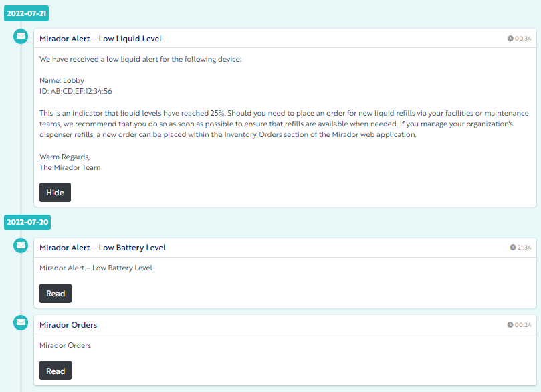Click the 'Name: Lobby' line

(x=62, y=81)
